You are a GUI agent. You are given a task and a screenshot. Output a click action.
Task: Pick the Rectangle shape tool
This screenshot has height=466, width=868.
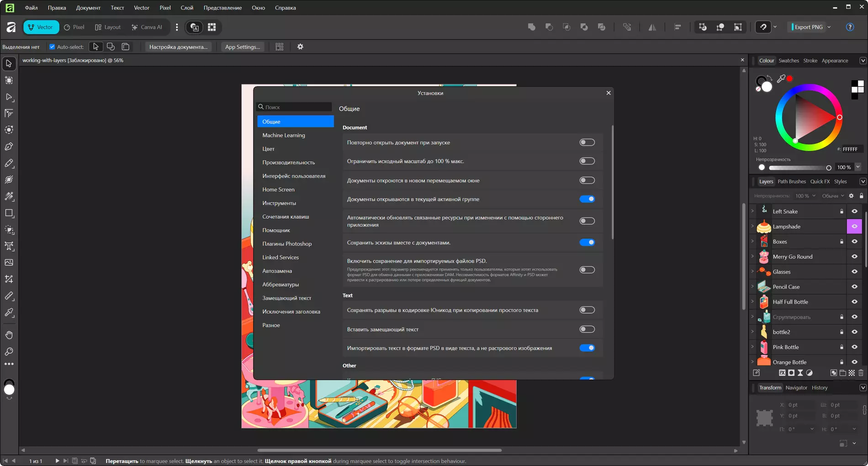coord(9,213)
